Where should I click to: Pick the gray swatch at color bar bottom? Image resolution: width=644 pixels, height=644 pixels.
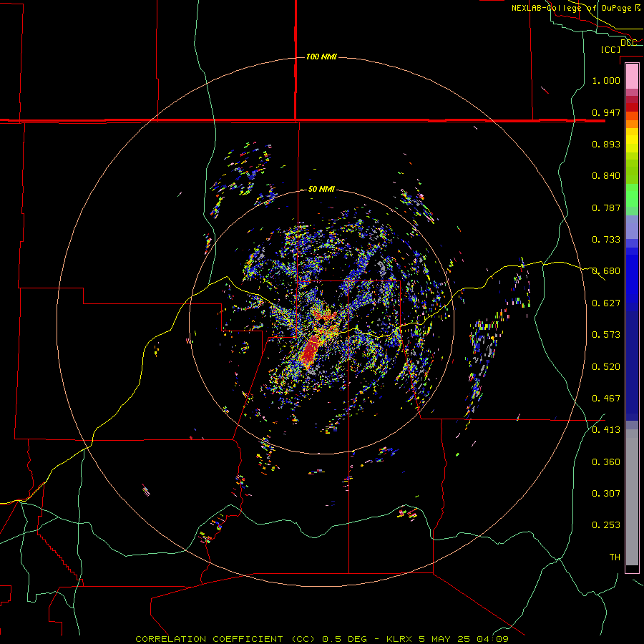(632, 497)
